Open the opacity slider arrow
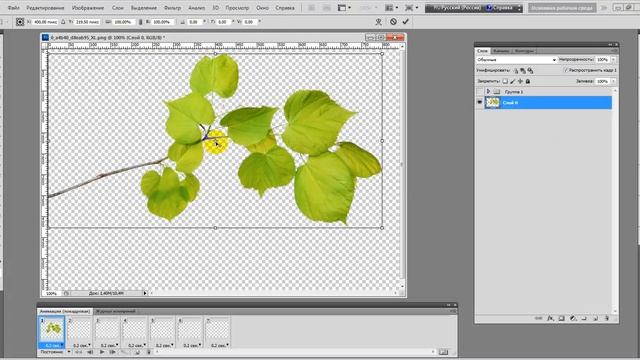 pos(613,60)
